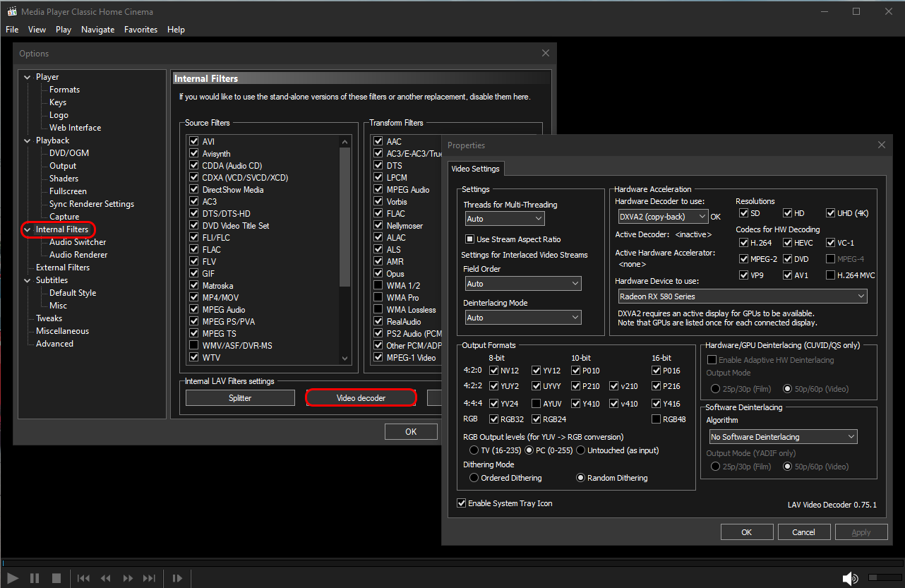Click the fast-forward (increase speed) icon

(x=128, y=578)
